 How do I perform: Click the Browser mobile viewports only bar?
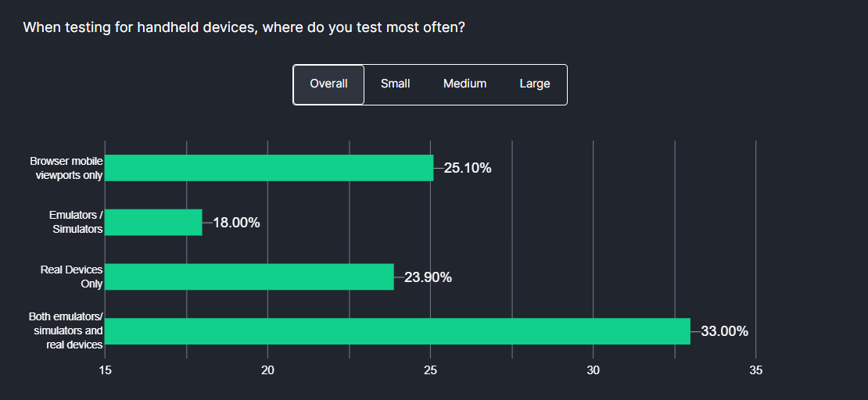pyautogui.click(x=269, y=168)
